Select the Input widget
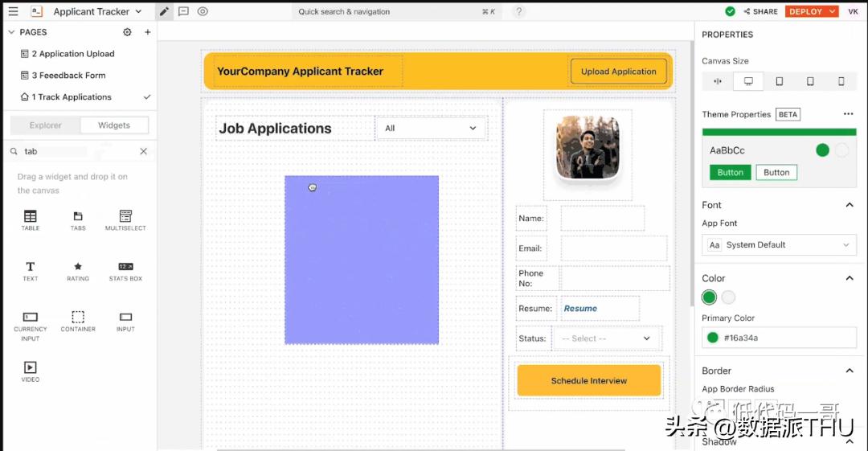The width and height of the screenshot is (868, 451). 125,322
